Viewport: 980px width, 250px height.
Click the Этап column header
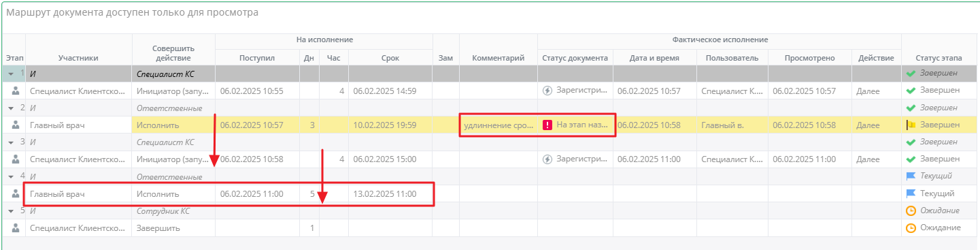(14, 58)
